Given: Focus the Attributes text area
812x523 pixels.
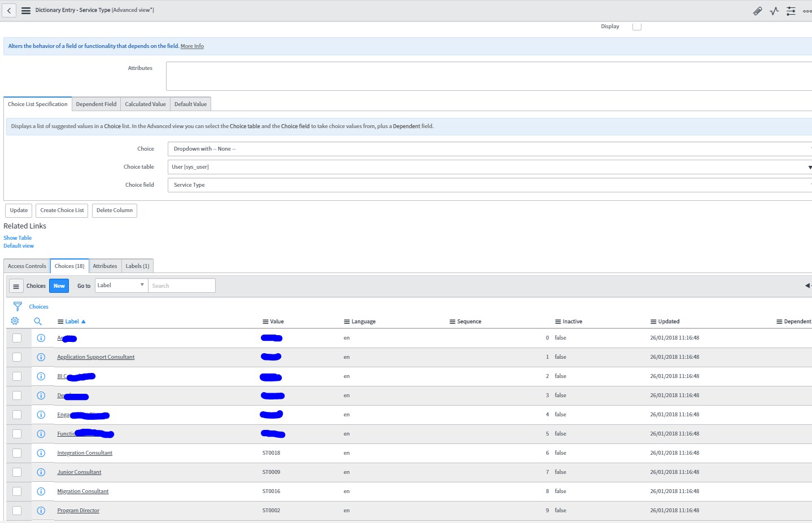Looking at the screenshot, I should point(489,76).
